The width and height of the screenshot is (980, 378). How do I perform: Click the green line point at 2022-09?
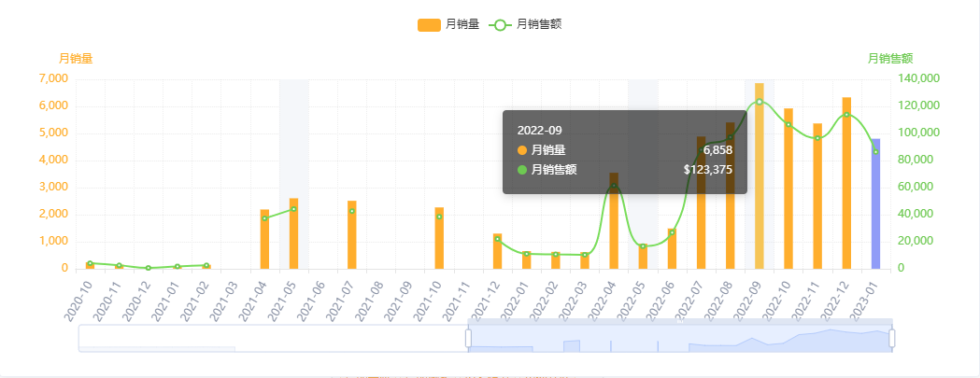pyautogui.click(x=759, y=102)
